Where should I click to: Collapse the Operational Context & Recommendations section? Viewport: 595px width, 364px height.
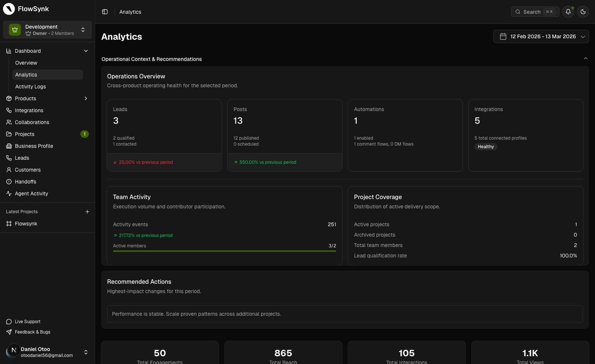pyautogui.click(x=585, y=58)
